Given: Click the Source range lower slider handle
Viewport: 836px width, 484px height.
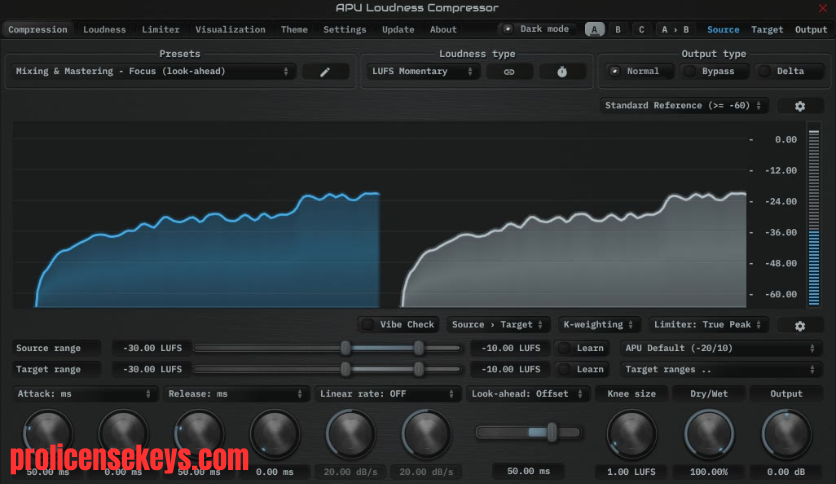Looking at the screenshot, I should [x=345, y=348].
